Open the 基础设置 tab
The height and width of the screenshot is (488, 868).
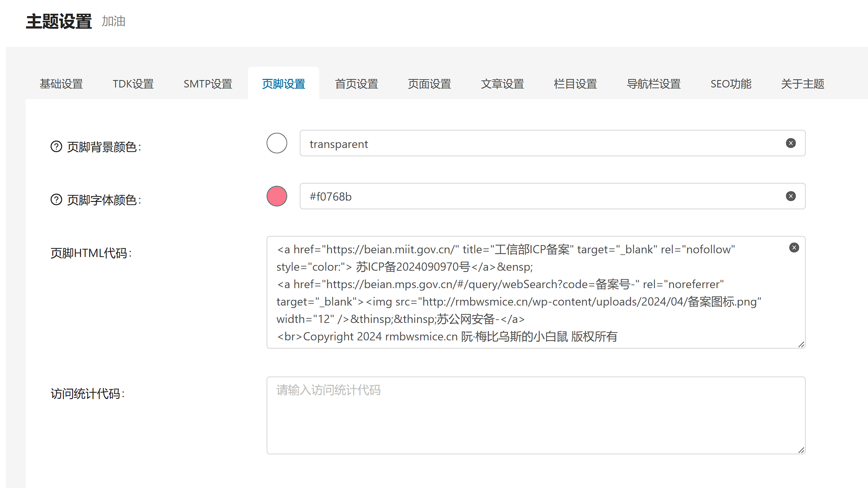[x=61, y=84]
